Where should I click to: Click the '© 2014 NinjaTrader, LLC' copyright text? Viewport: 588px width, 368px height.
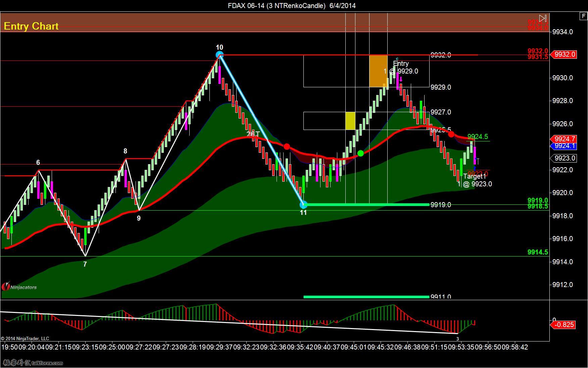pyautogui.click(x=25, y=338)
